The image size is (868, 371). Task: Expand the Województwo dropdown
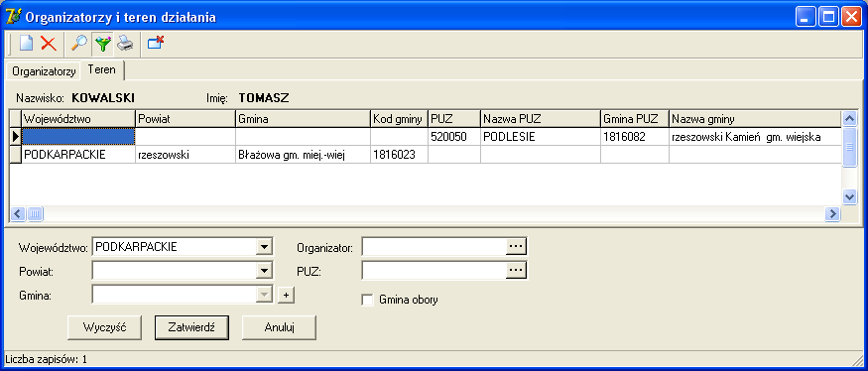[x=265, y=247]
